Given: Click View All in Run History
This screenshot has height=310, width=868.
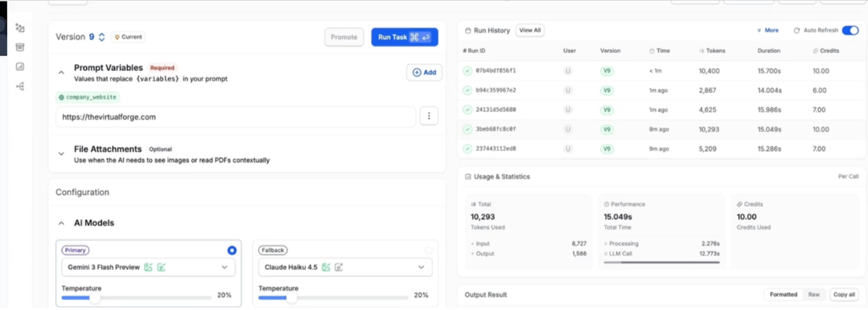Looking at the screenshot, I should (530, 30).
